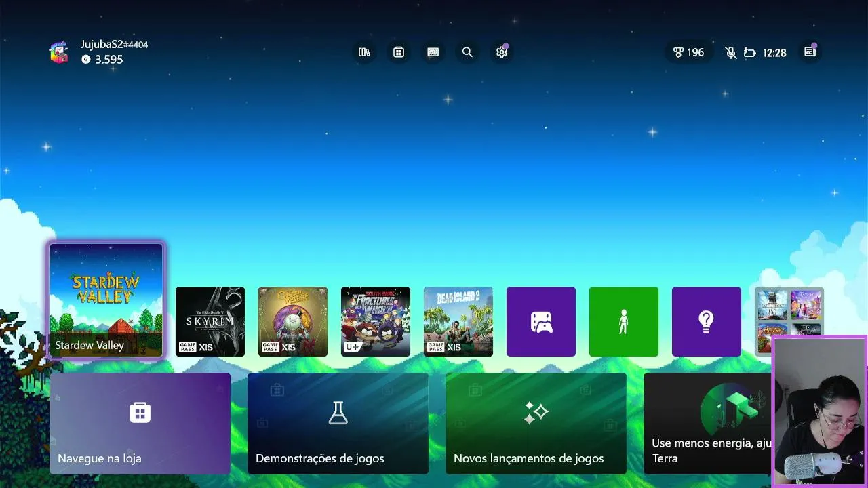Launch the Skyrim game tile
868x488 pixels.
click(210, 321)
